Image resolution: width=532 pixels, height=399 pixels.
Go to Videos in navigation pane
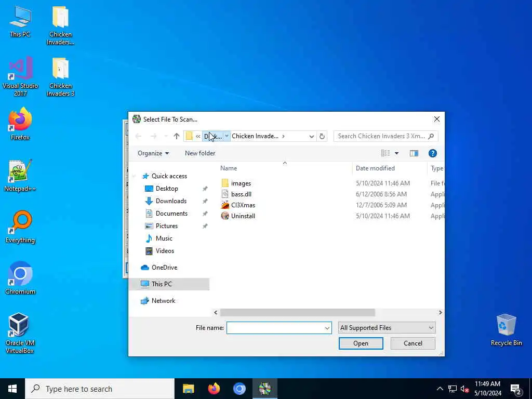tap(165, 251)
